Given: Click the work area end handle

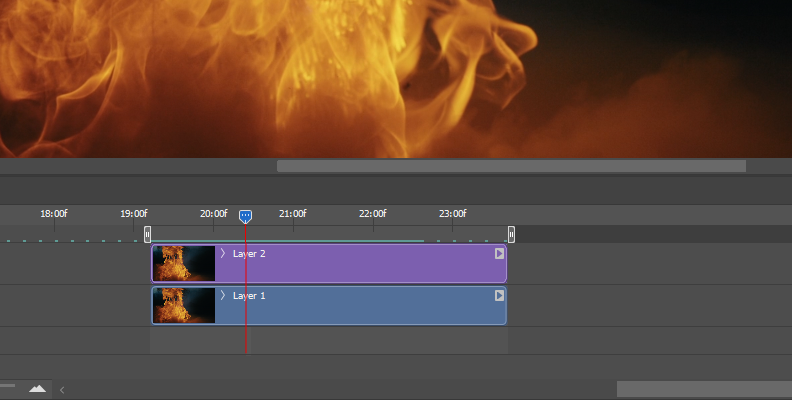Looking at the screenshot, I should click(511, 234).
